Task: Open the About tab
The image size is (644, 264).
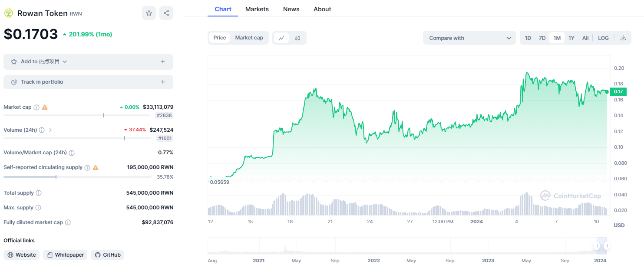Action: click(x=322, y=9)
